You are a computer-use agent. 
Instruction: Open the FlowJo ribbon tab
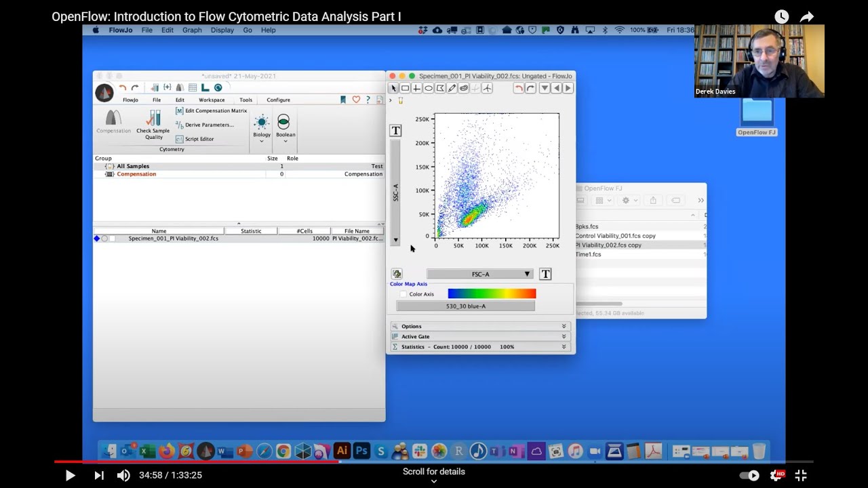click(x=130, y=100)
